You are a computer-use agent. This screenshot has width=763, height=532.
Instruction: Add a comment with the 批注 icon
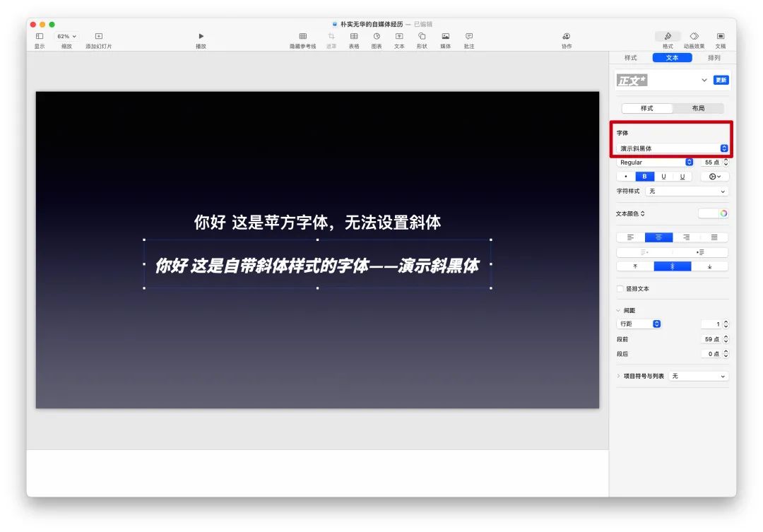pos(469,37)
